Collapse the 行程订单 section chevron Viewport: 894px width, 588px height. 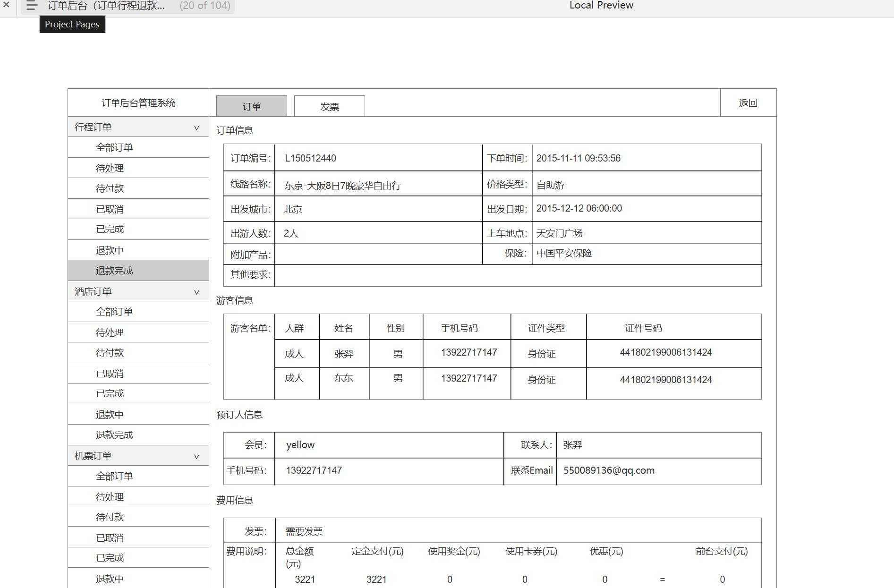tap(196, 128)
